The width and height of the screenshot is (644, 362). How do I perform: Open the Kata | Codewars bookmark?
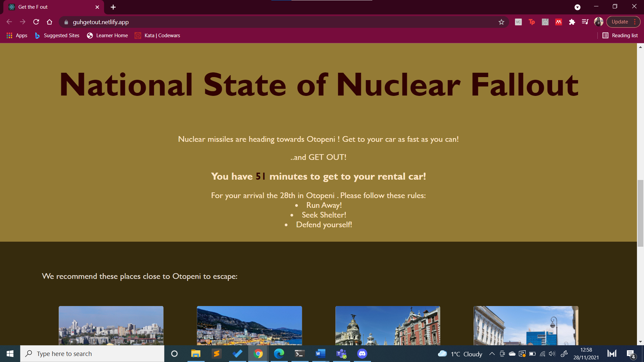(x=157, y=36)
